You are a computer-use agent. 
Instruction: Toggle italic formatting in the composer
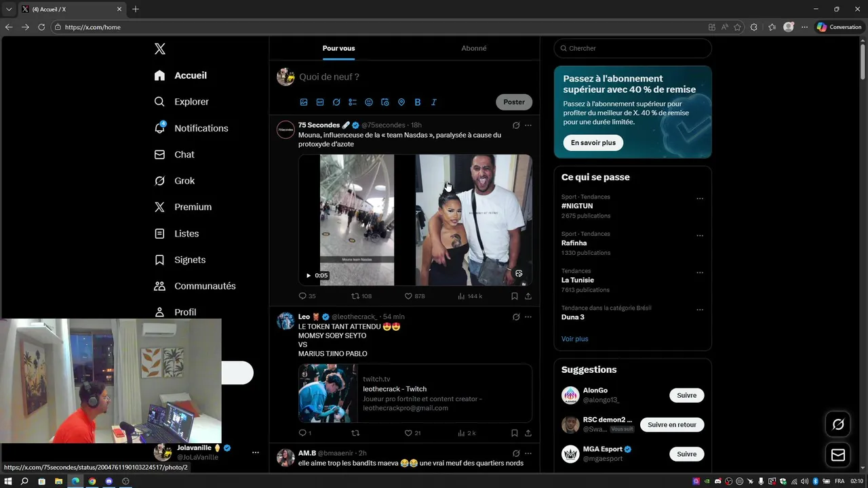(x=434, y=102)
